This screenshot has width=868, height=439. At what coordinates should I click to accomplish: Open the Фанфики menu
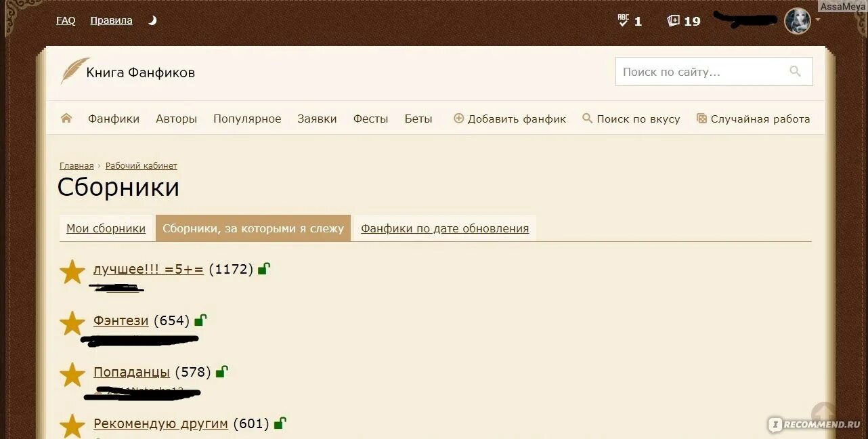tap(114, 119)
